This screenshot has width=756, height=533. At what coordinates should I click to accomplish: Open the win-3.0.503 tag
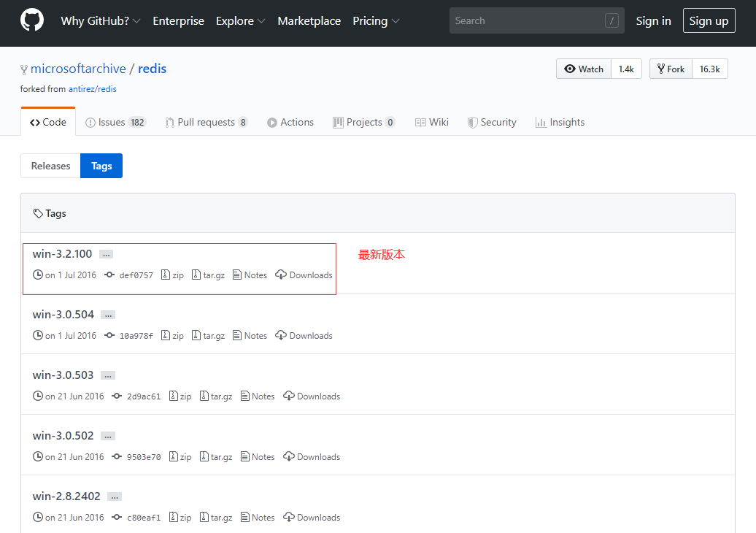click(x=63, y=375)
